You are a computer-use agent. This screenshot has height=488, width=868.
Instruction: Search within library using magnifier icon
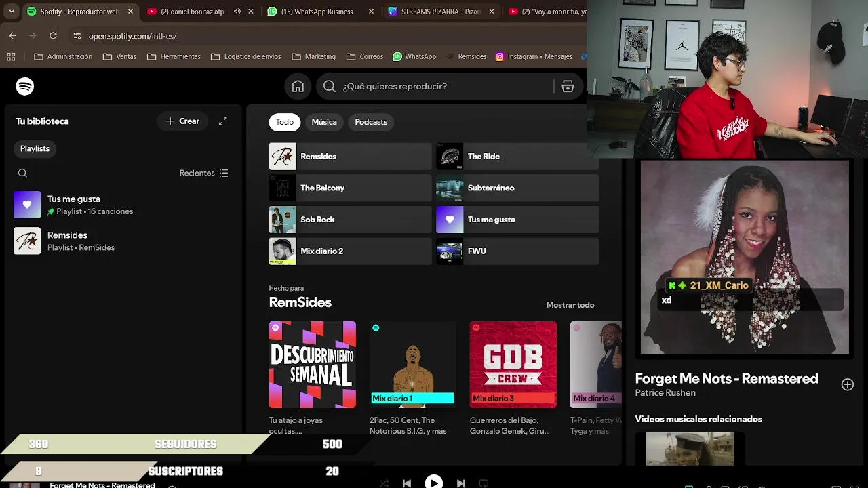click(x=22, y=173)
